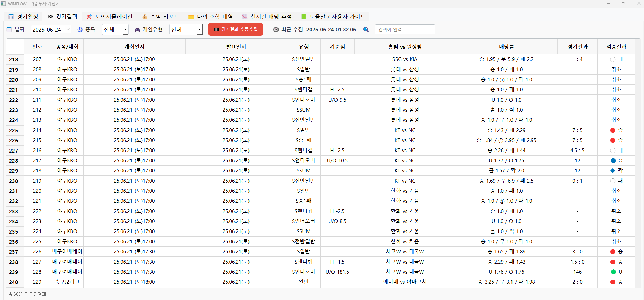This screenshot has width=644, height=300.
Task: Sort by the 배당률 column header
Action: pos(506,47)
